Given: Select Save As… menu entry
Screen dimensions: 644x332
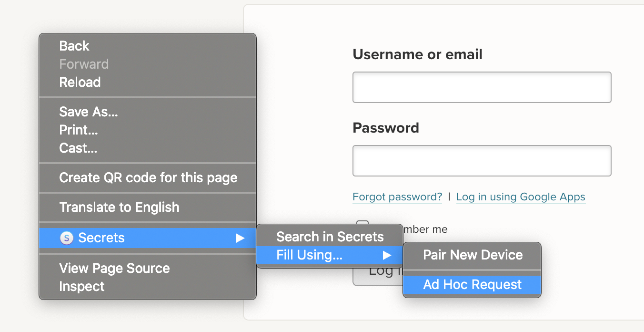Looking at the screenshot, I should tap(89, 112).
